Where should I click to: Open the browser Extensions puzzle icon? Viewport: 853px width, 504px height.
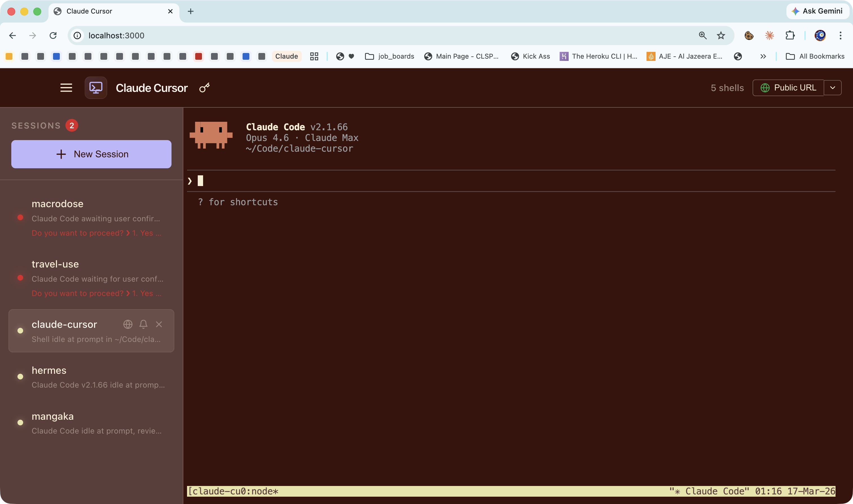coord(790,36)
